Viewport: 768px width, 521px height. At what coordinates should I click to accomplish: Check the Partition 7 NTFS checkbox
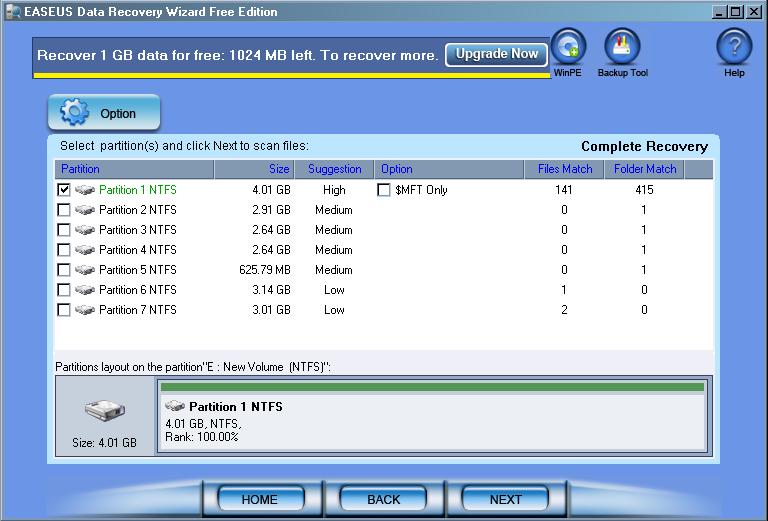pyautogui.click(x=64, y=310)
